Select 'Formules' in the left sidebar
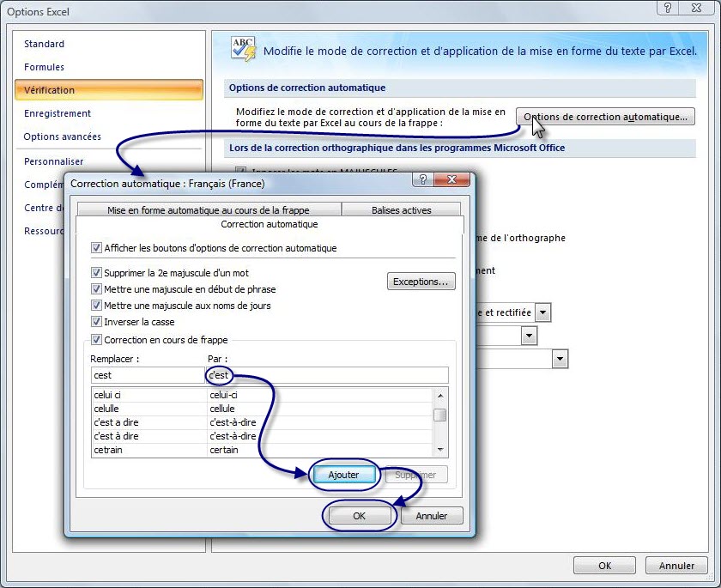Viewport: 721px width, 588px height. (x=44, y=67)
